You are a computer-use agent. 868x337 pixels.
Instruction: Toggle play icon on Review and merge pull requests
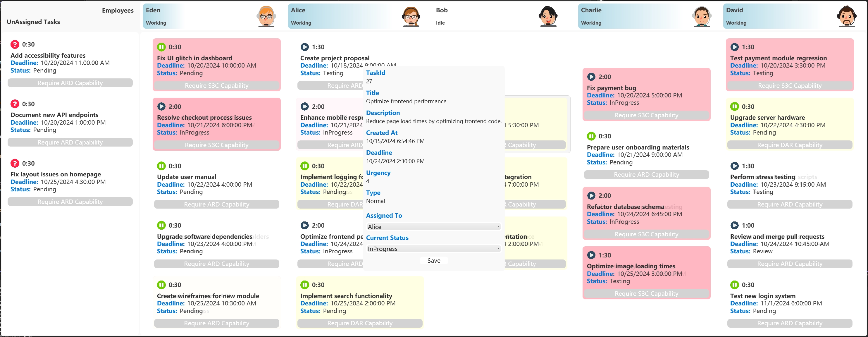[734, 225]
